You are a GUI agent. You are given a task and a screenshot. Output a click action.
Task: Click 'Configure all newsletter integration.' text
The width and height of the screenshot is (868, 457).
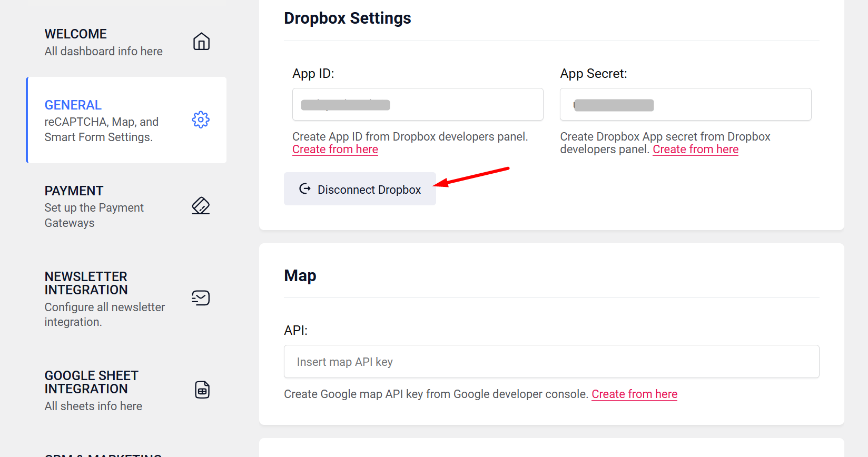pos(105,314)
